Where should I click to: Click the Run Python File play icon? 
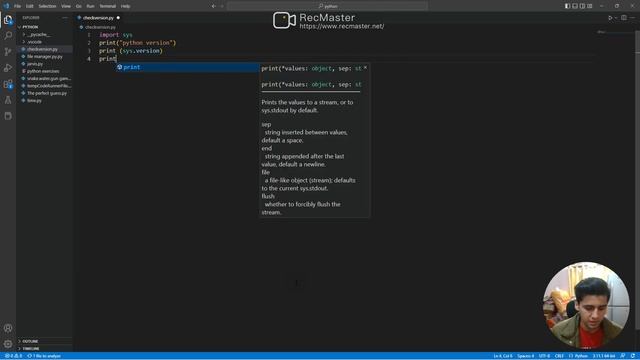tap(610, 18)
